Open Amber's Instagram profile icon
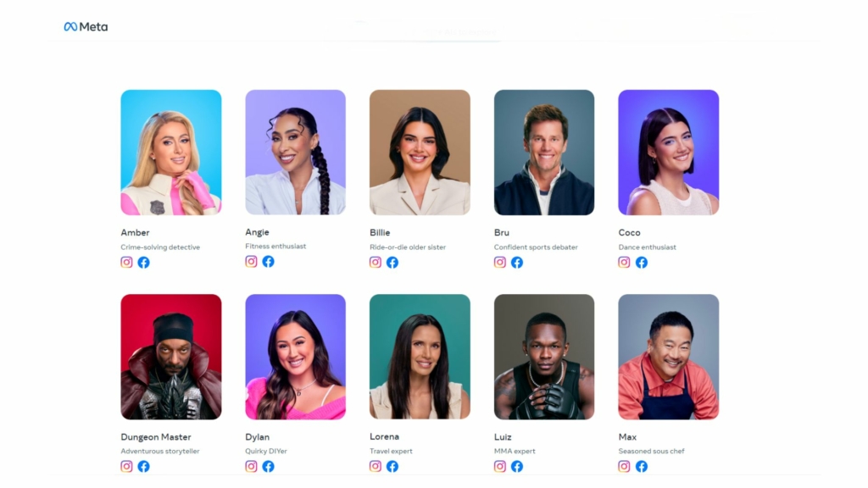Image resolution: width=868 pixels, height=488 pixels. (x=127, y=263)
